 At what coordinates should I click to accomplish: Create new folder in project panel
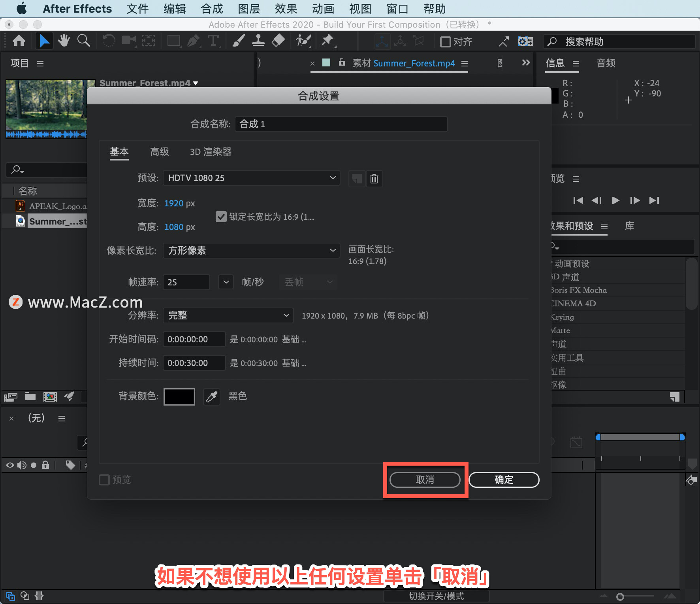pos(30,396)
